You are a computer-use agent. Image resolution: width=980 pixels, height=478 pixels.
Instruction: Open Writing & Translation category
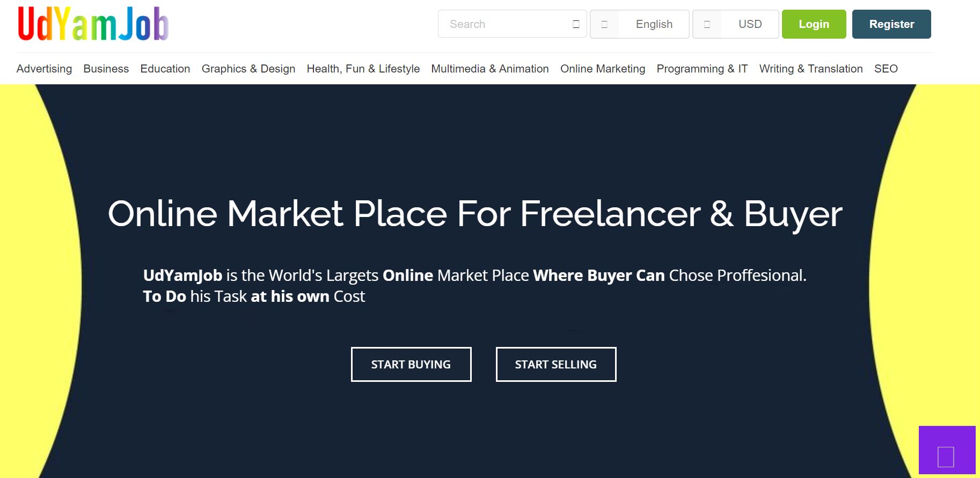pyautogui.click(x=811, y=69)
